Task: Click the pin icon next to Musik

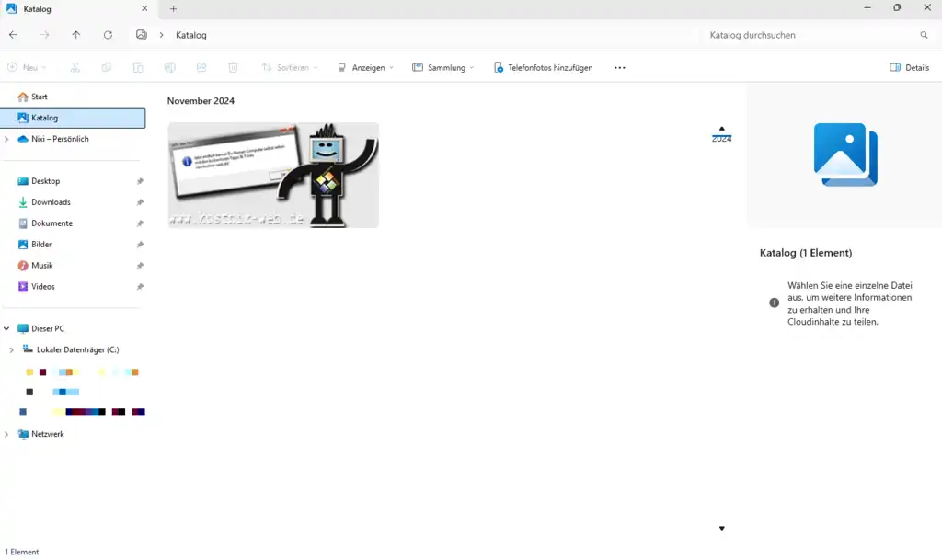Action: click(140, 266)
